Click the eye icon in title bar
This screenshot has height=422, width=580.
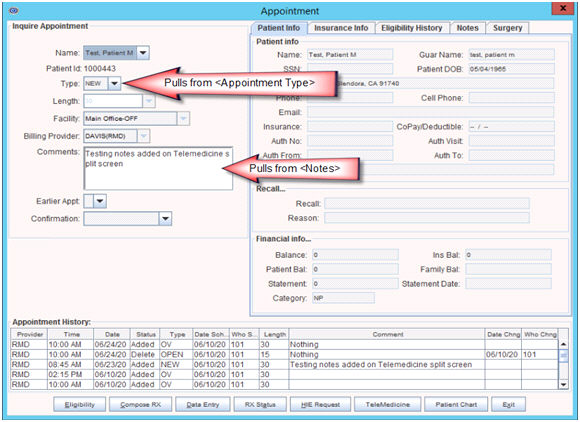[14, 10]
